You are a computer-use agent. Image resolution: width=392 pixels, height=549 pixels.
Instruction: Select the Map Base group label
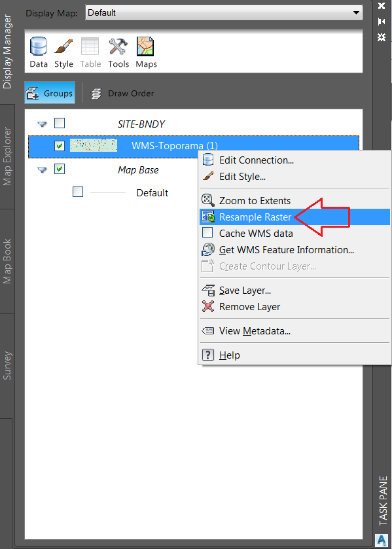[138, 170]
